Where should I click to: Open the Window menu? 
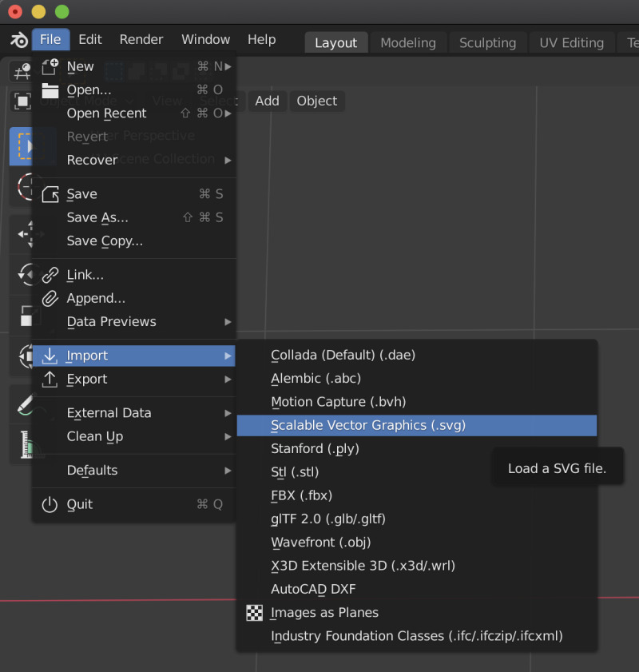coord(205,39)
